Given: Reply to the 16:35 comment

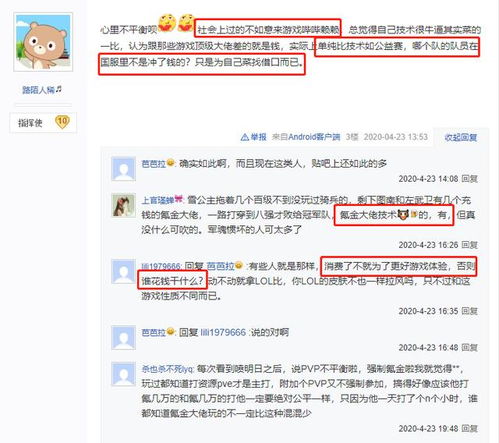Looking at the screenshot, I should click(469, 311).
